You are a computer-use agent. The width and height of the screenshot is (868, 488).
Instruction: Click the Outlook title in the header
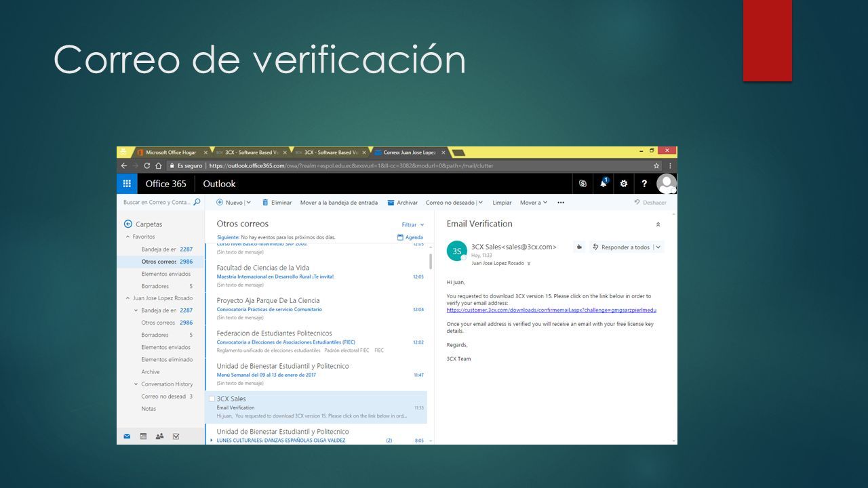pos(219,184)
